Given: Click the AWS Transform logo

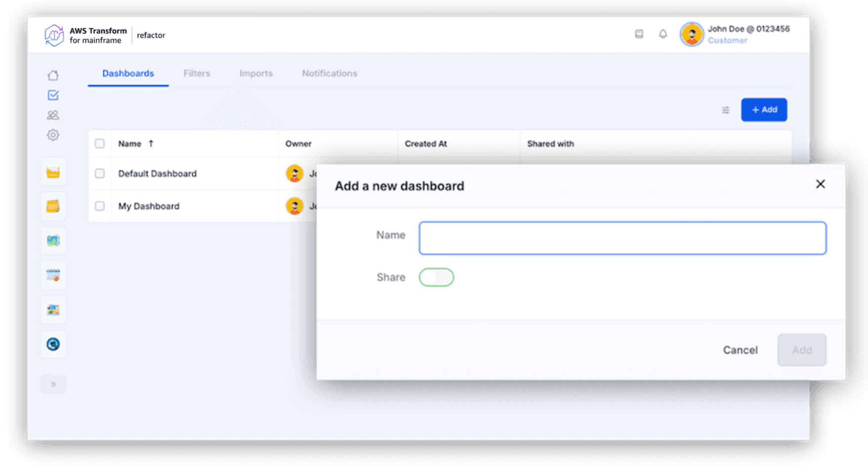Looking at the screenshot, I should (x=54, y=35).
